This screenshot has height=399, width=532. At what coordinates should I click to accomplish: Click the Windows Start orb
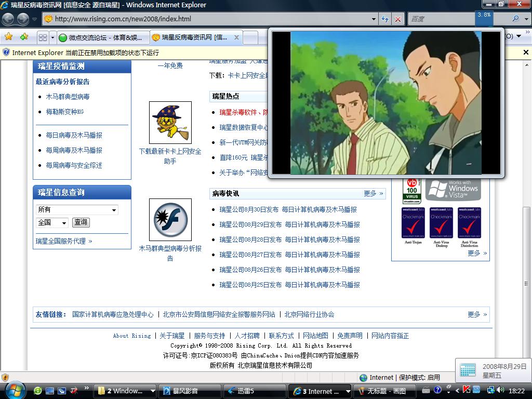[x=15, y=391]
